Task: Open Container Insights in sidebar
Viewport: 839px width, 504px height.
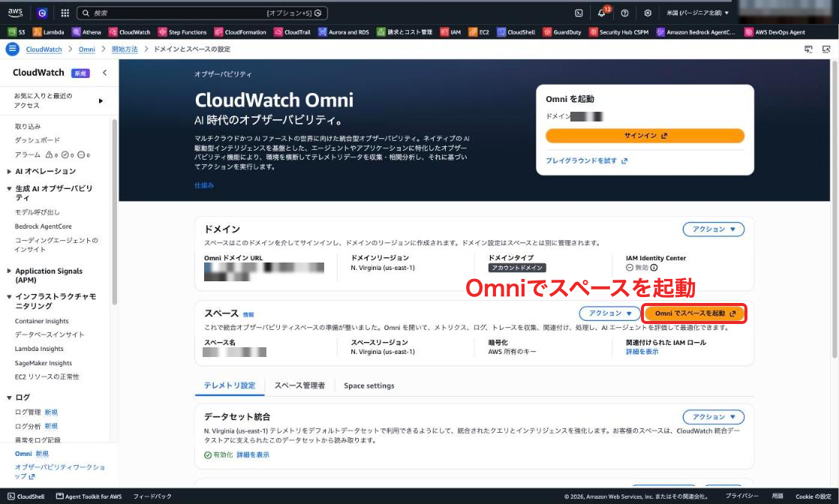Action: (x=42, y=321)
